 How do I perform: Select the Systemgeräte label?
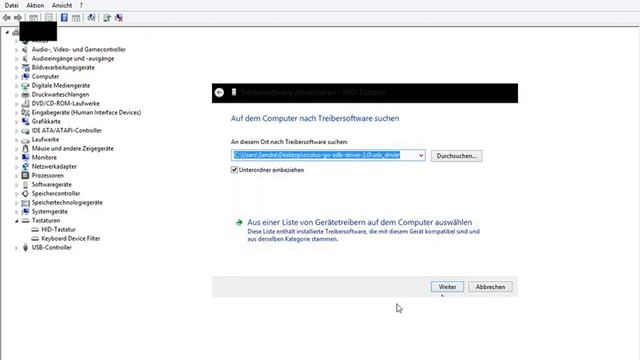coord(49,211)
